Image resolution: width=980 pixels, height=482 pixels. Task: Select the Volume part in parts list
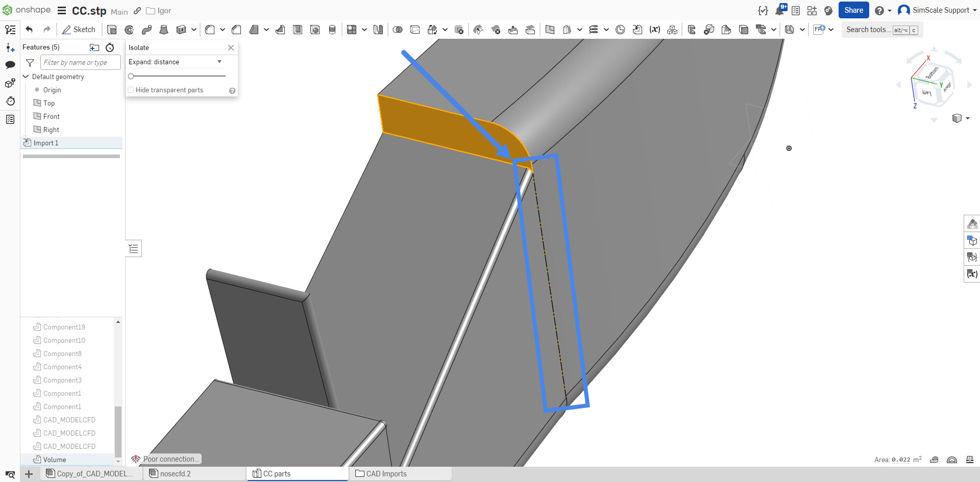(67, 460)
